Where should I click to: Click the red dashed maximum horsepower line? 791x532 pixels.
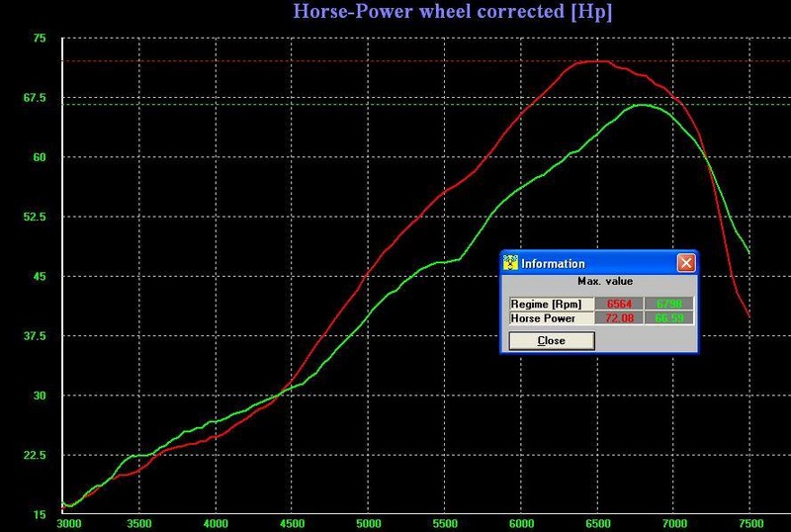tap(297, 61)
